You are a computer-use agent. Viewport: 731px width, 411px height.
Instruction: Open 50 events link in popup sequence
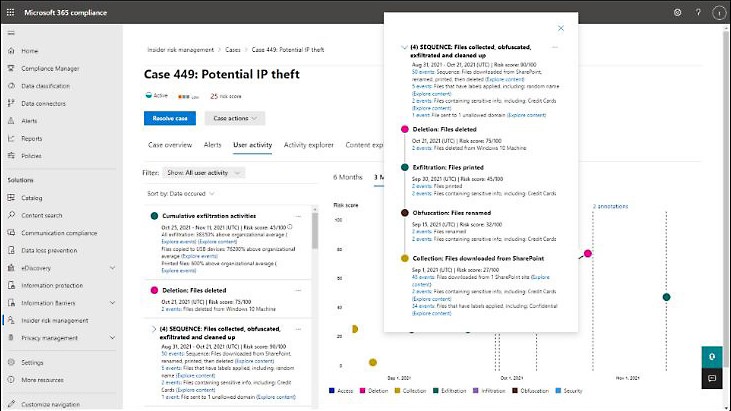[x=423, y=72]
